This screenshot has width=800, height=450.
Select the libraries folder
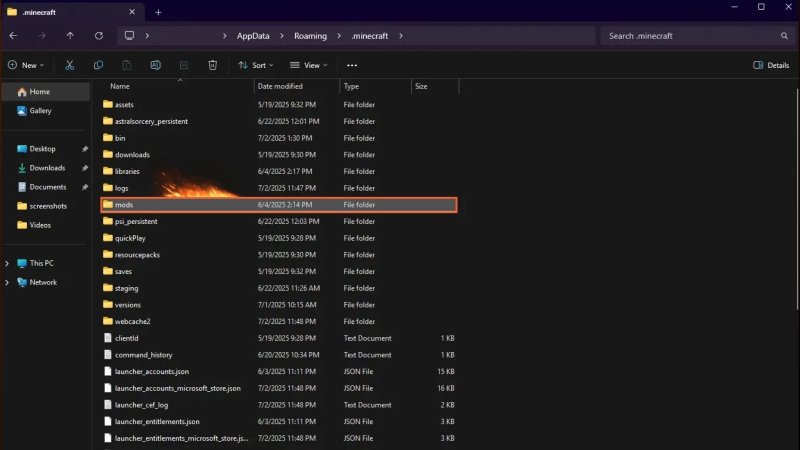pyautogui.click(x=279, y=171)
